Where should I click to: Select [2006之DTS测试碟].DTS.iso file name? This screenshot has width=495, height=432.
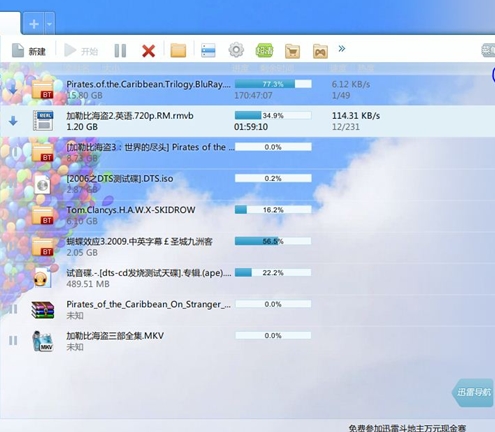(119, 179)
